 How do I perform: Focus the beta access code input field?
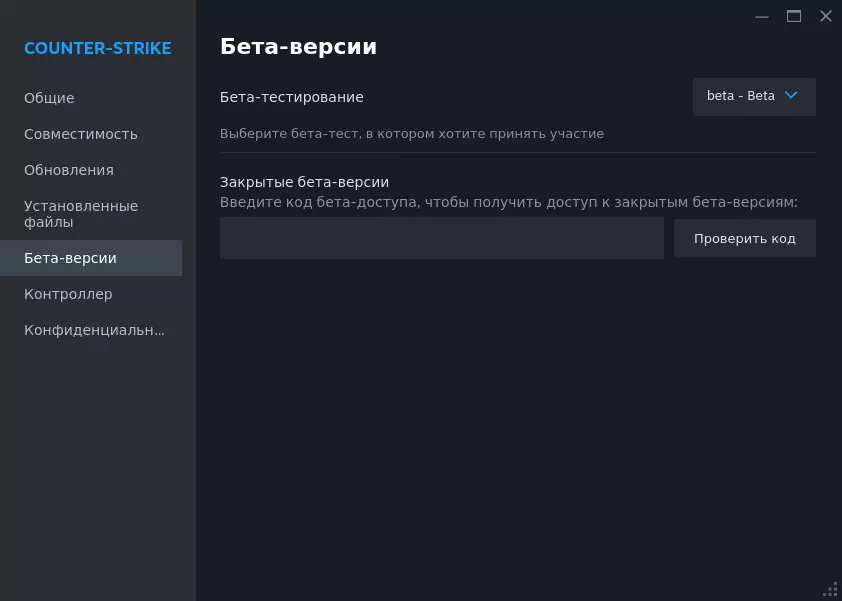[441, 239]
